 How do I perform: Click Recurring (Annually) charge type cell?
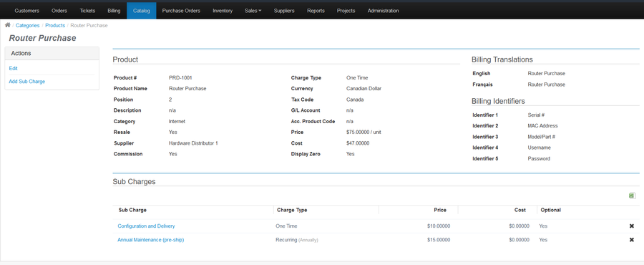(296, 240)
